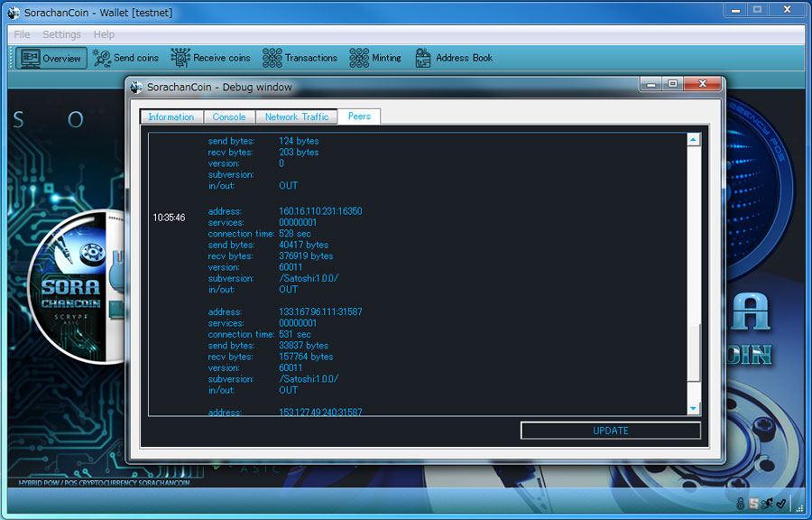The width and height of the screenshot is (812, 520).
Task: Click the connection time 528 sec
Action: [x=295, y=234]
